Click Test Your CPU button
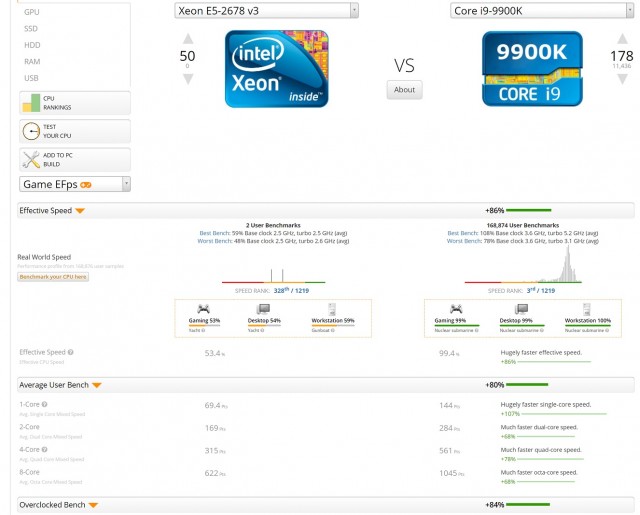The width and height of the screenshot is (640, 515). coord(75,131)
